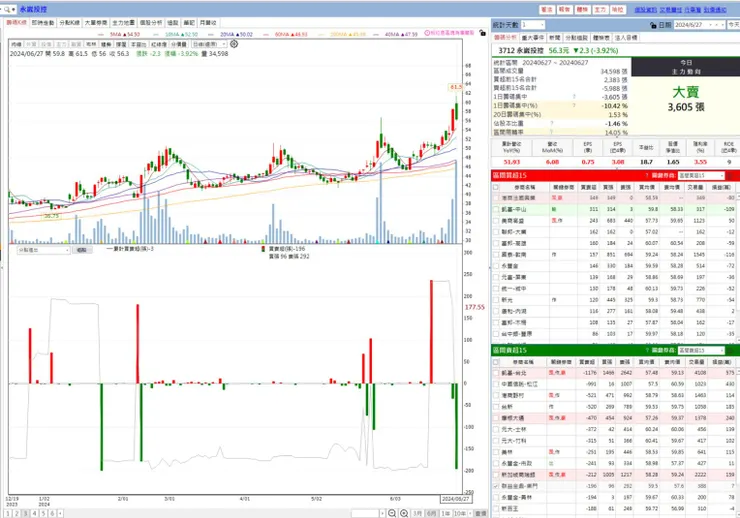The height and width of the screenshot is (518, 740).
Task: Open 區間賣超15 key-broker dropdown
Action: point(700,350)
